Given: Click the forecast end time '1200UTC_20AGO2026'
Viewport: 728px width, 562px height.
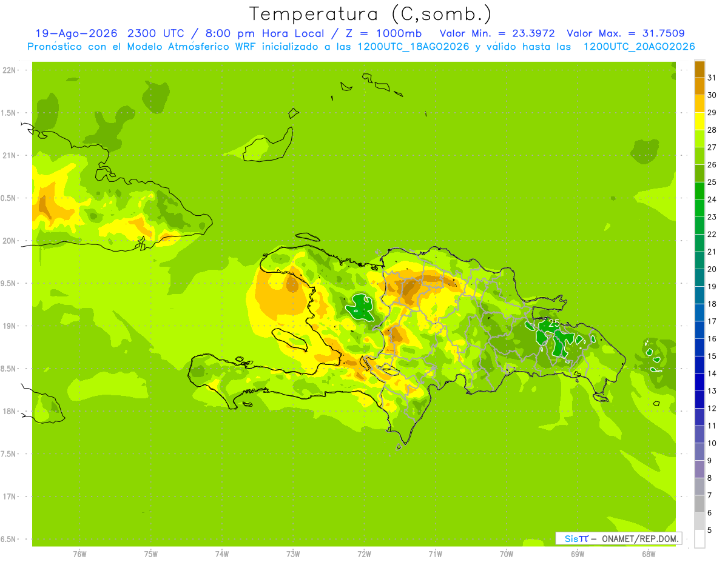Looking at the screenshot, I should click(639, 47).
